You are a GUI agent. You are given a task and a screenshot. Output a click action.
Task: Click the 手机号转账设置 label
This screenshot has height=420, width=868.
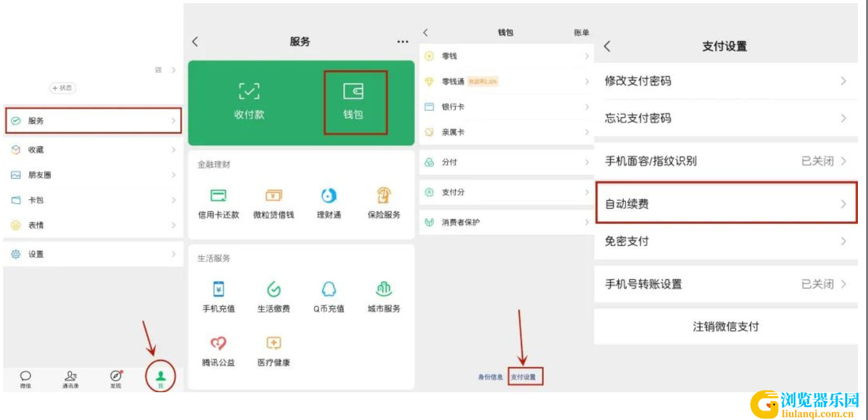click(644, 285)
